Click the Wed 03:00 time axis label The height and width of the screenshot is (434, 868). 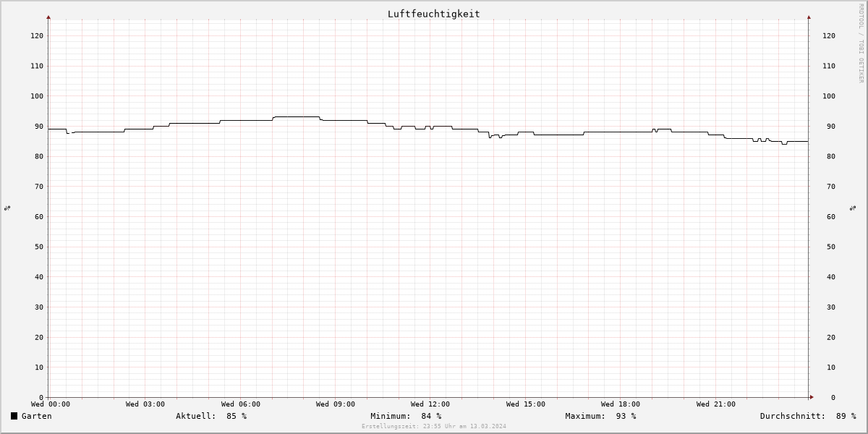145,404
